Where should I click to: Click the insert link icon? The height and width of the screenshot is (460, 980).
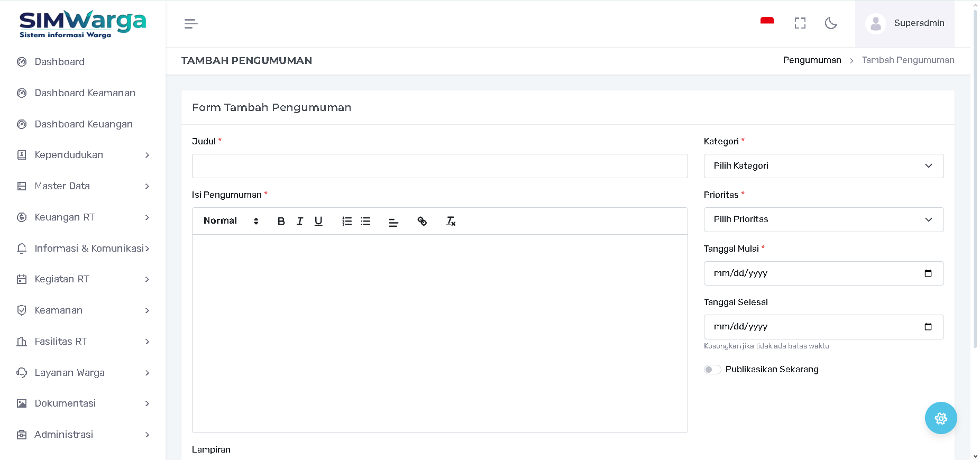[422, 221]
